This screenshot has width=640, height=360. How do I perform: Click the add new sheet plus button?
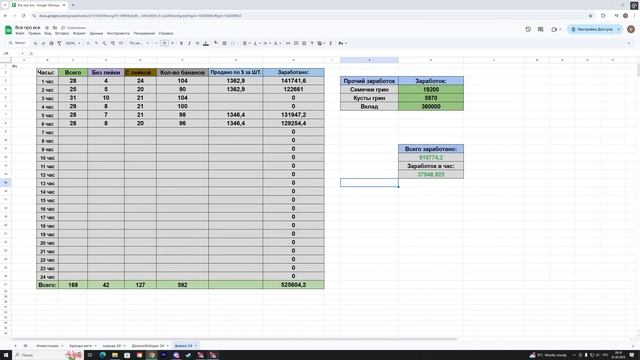[16, 346]
